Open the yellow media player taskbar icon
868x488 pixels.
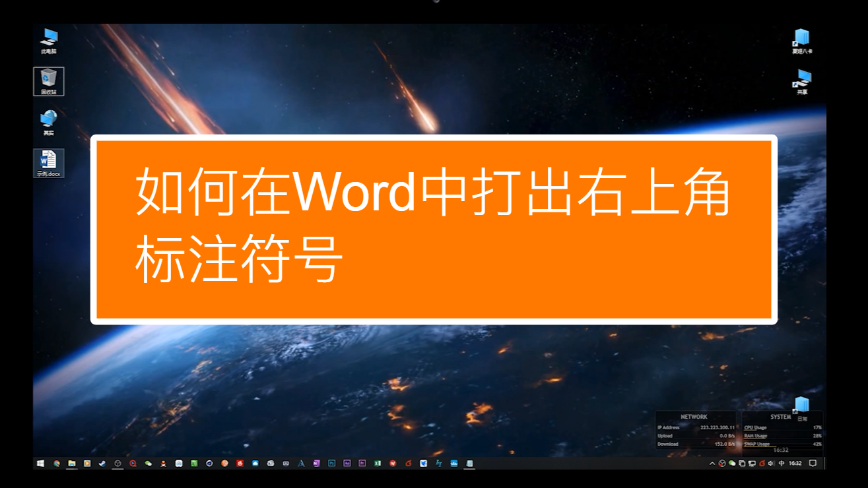click(x=87, y=464)
